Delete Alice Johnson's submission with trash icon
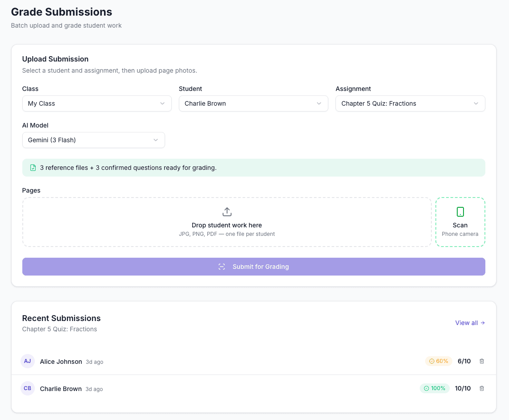 pyautogui.click(x=481, y=361)
